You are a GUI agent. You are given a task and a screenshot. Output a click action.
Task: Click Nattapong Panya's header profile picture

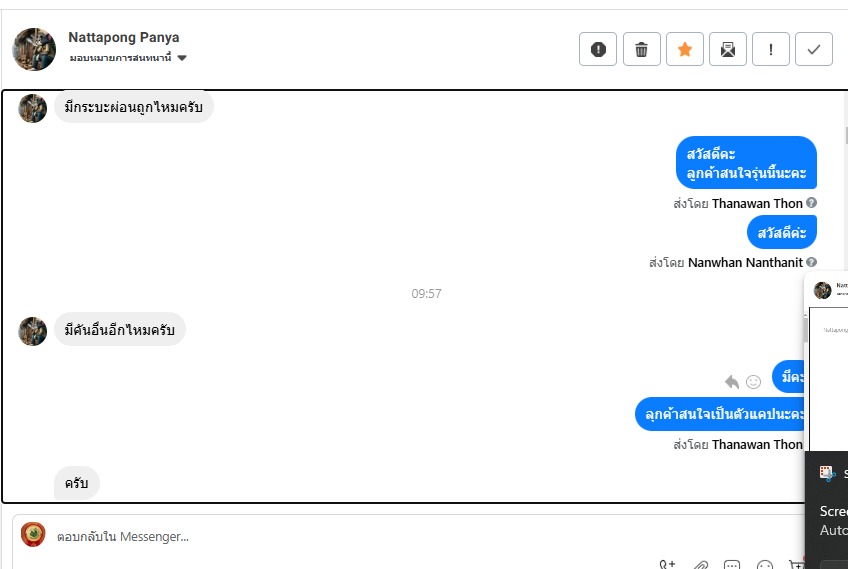coord(34,49)
